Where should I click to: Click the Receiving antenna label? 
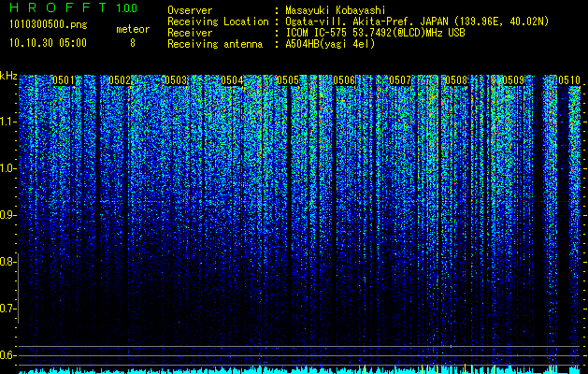click(215, 44)
